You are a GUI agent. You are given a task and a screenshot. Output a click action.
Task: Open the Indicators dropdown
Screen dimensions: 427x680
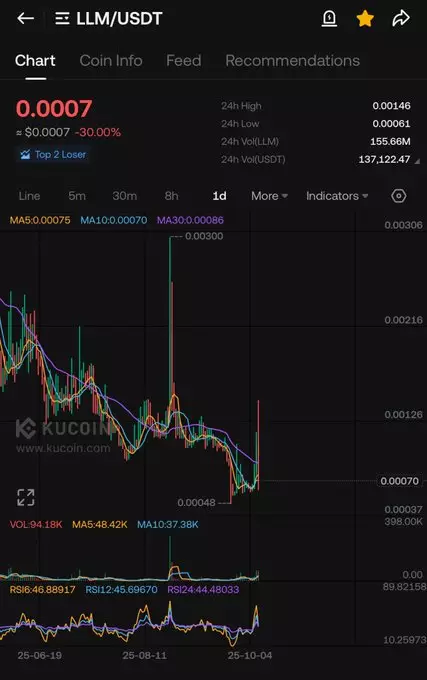coord(337,196)
